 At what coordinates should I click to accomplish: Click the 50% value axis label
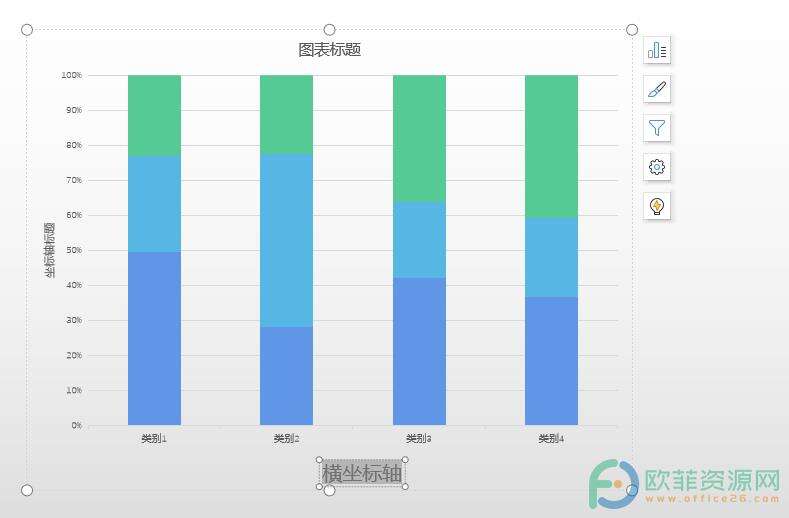coord(73,250)
